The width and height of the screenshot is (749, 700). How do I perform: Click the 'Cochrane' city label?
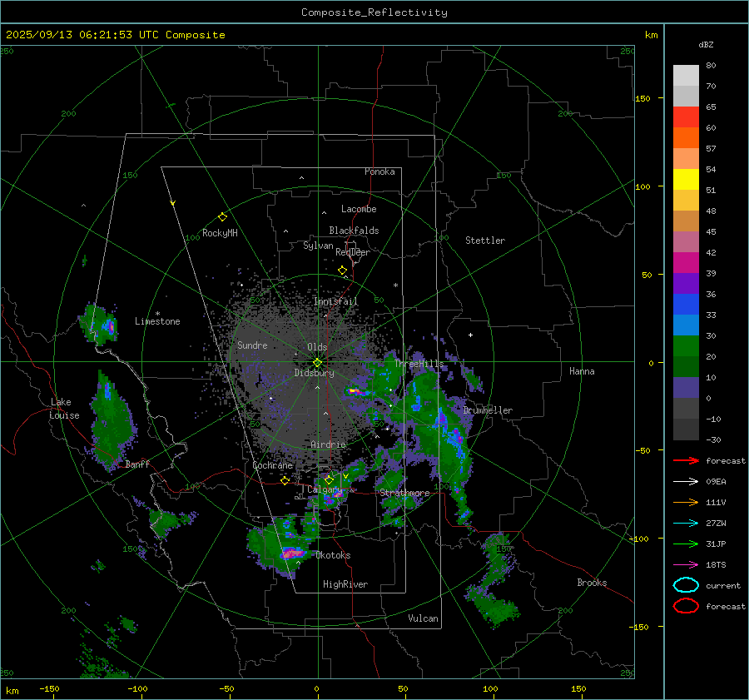(x=272, y=465)
